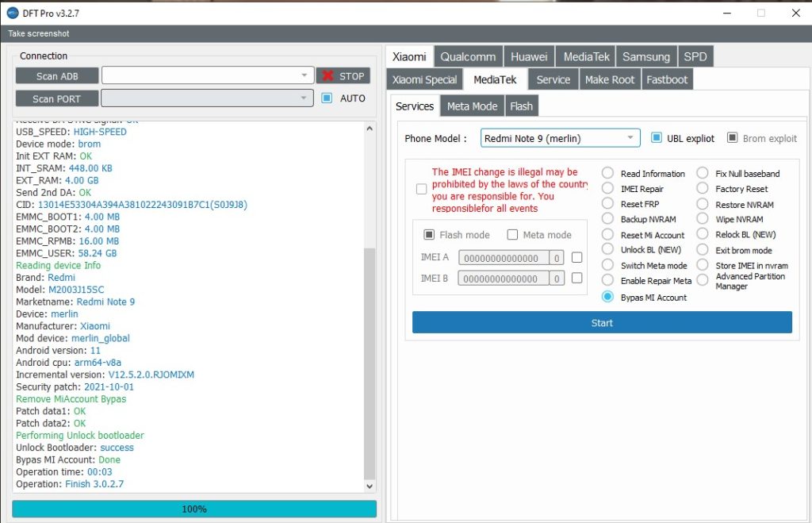Click the log panel scrollbar thumb
812x523 pixels.
tap(370, 363)
